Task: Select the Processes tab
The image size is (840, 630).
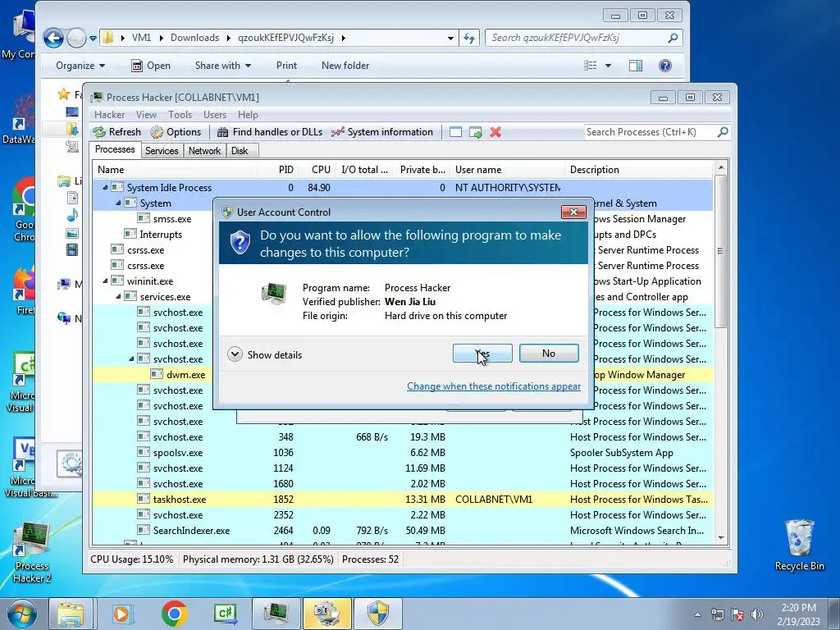Action: coord(115,149)
